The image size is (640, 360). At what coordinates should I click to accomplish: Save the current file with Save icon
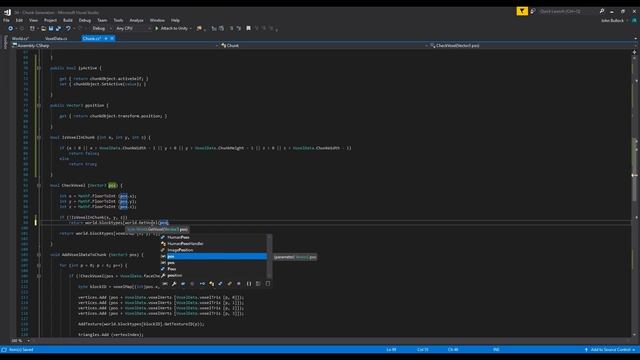[x=51, y=28]
